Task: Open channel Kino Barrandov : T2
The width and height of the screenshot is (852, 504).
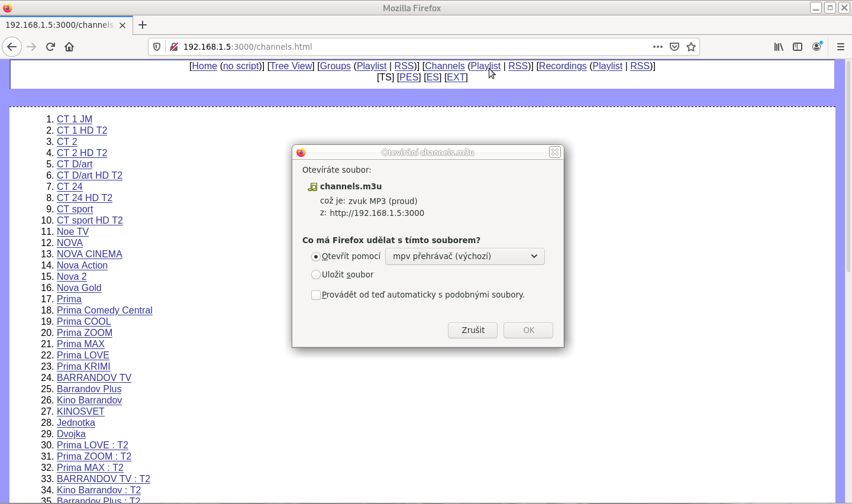Action: 99,490
